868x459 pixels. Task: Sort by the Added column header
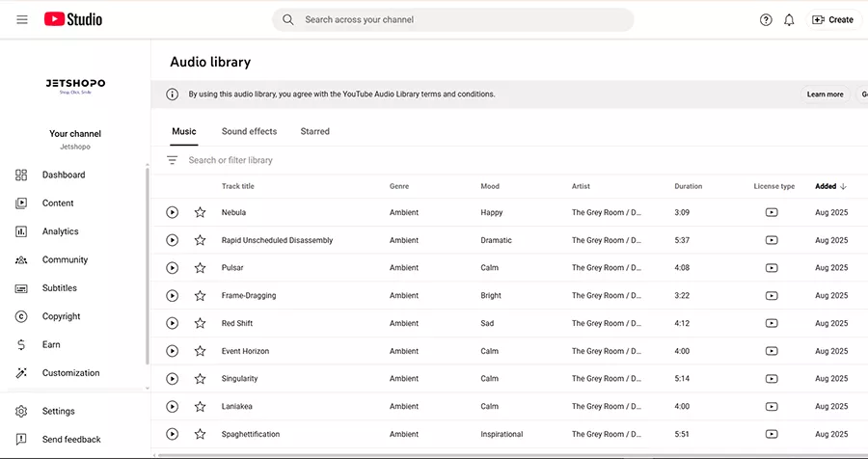[x=831, y=187]
